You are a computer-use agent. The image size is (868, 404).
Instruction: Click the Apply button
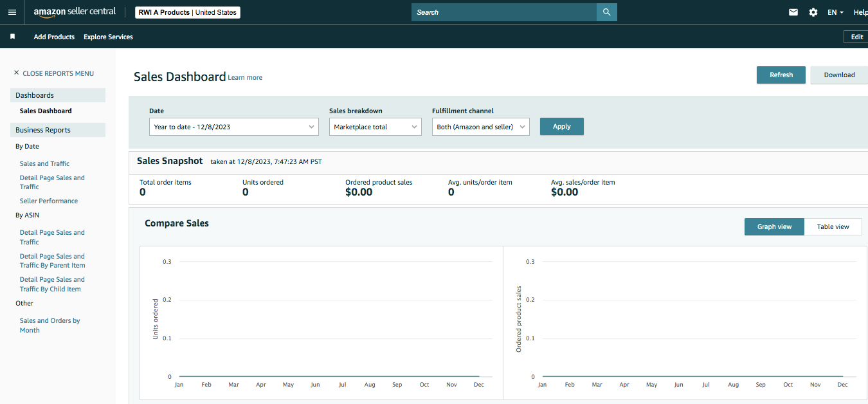tap(562, 126)
